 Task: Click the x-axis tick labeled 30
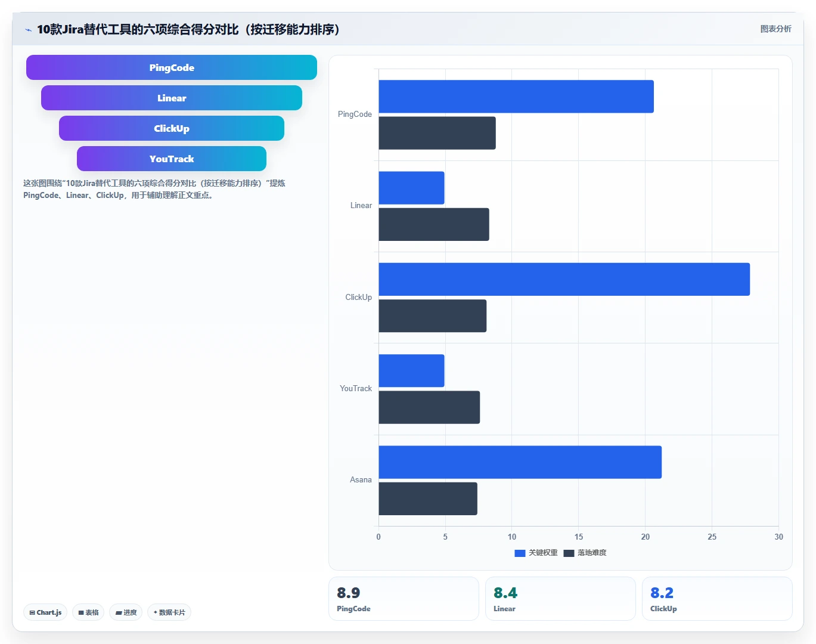(x=778, y=537)
